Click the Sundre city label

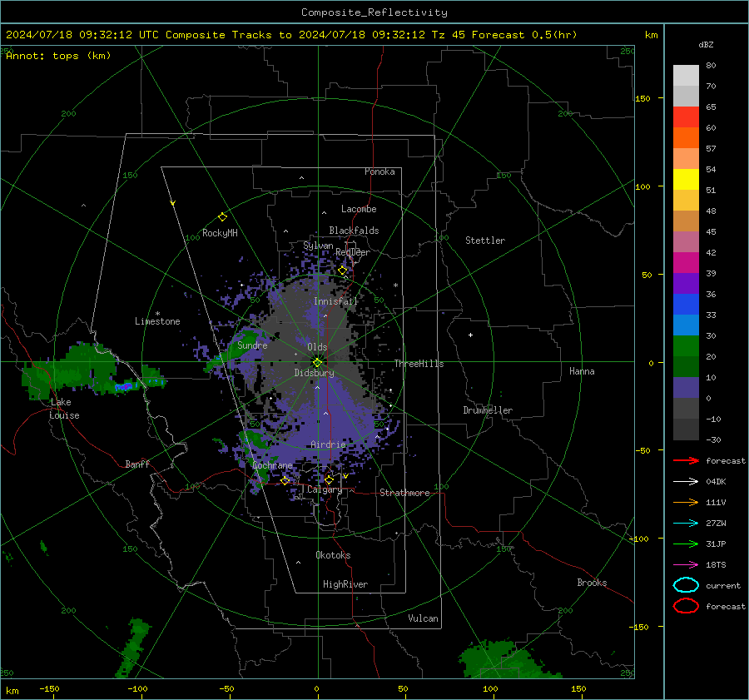pos(252,345)
